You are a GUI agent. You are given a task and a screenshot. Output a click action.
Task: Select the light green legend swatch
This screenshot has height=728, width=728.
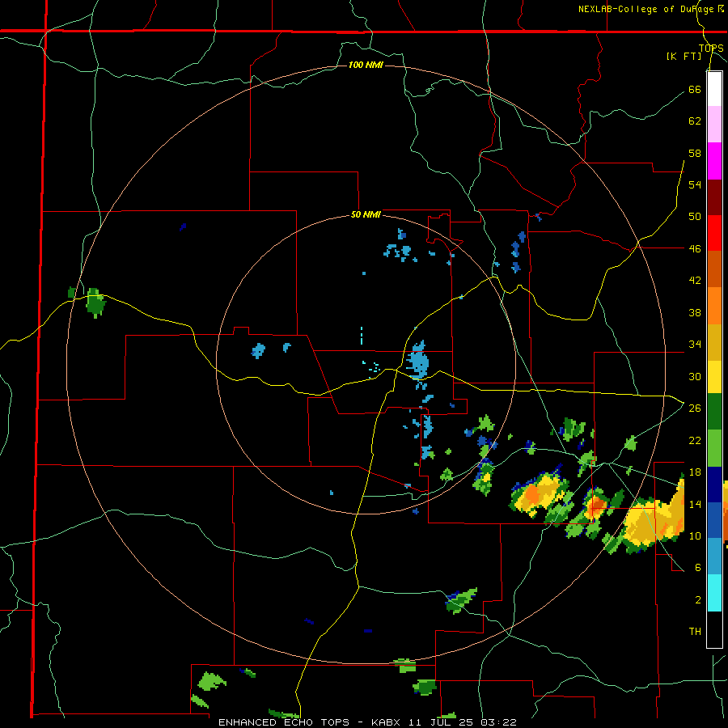coord(714,448)
